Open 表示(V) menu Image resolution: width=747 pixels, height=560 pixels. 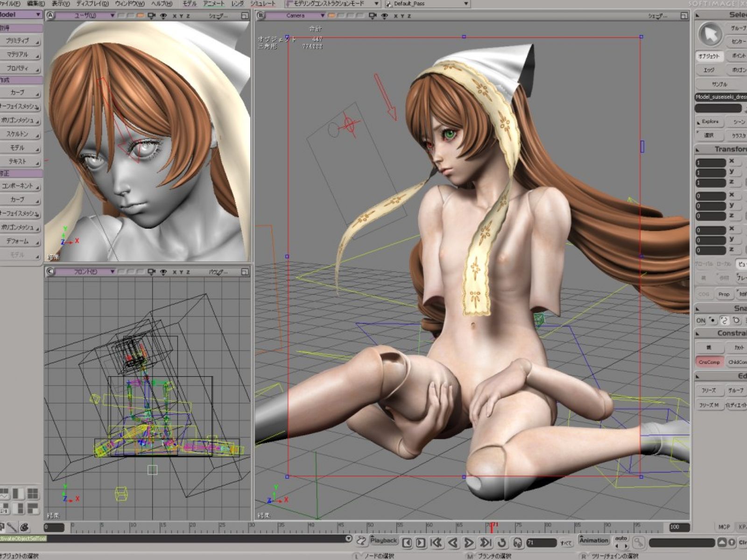pos(60,4)
